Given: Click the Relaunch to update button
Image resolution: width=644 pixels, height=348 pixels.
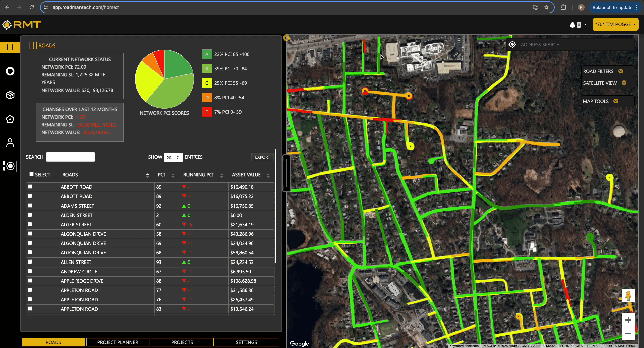Looking at the screenshot, I should [613, 7].
